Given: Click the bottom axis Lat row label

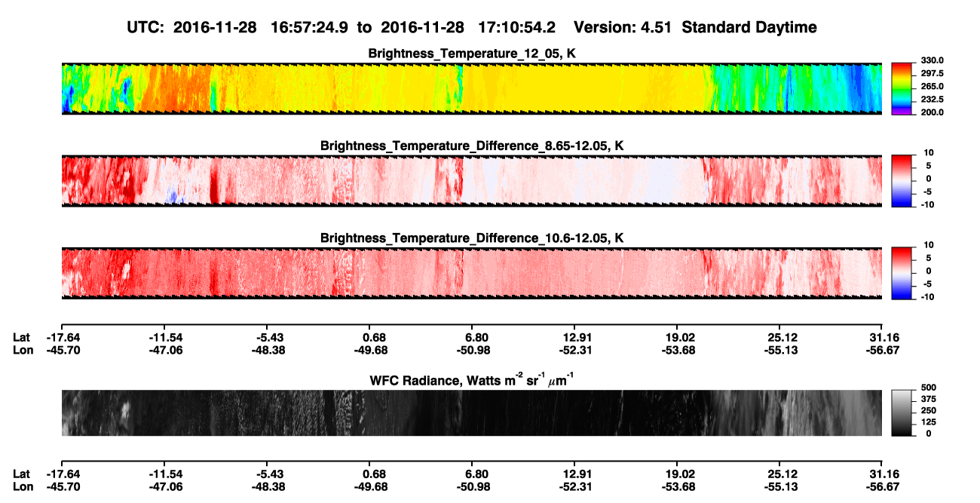Looking at the screenshot, I should [21, 474].
